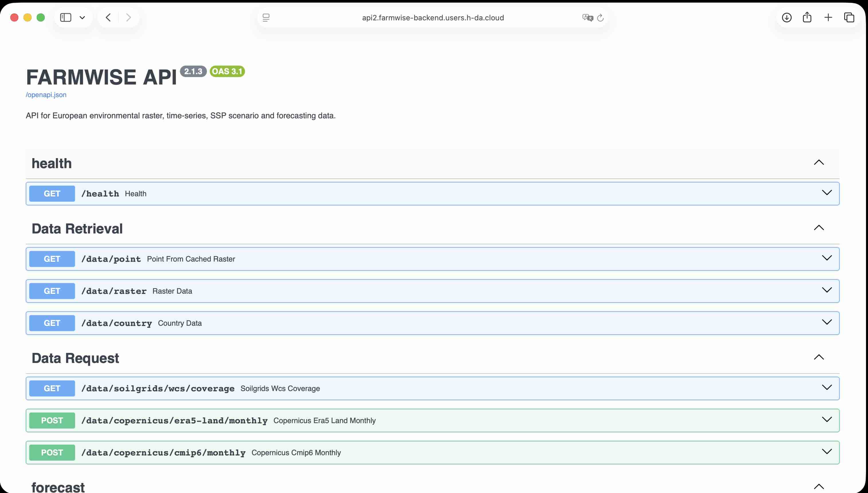Expand the cmip6 monthly endpoint arrow
The height and width of the screenshot is (493, 868).
(x=827, y=452)
